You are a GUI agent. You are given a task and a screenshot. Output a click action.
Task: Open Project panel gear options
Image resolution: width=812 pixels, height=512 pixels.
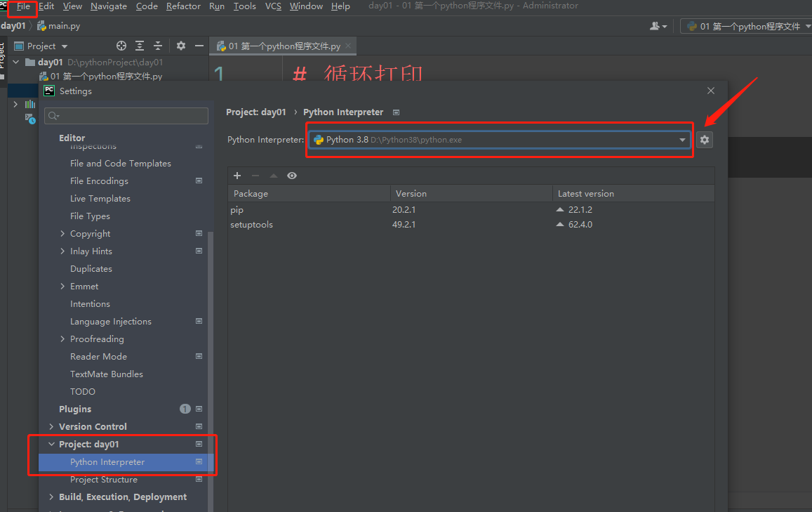pyautogui.click(x=181, y=46)
